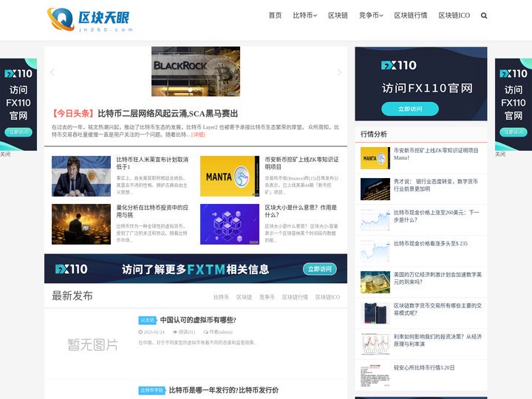The height and width of the screenshot is (399, 532).
Task: Filter latest posts by 区块链 tab
Action: 244,297
